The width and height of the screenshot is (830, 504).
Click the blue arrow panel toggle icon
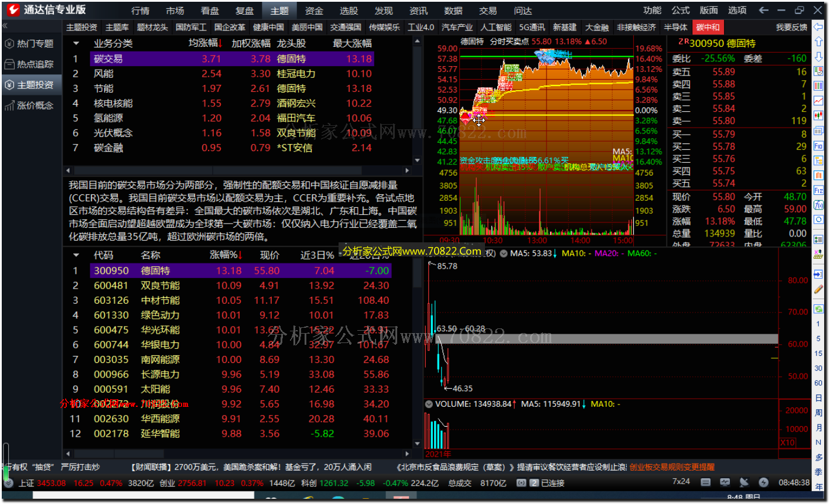point(818,273)
